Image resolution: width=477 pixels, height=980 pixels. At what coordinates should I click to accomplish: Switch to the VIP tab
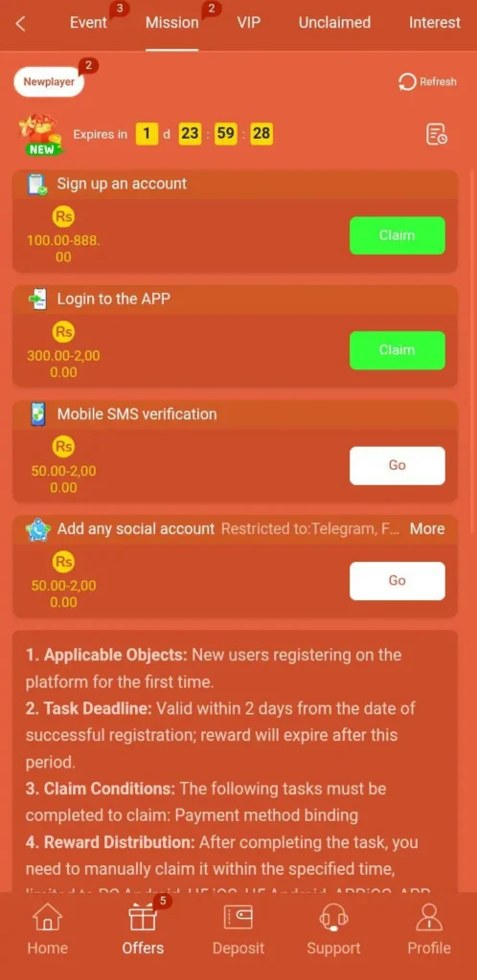(x=249, y=23)
